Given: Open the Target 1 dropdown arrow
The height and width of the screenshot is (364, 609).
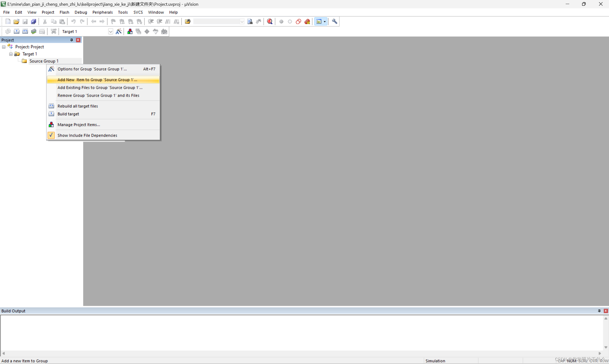Looking at the screenshot, I should click(110, 32).
